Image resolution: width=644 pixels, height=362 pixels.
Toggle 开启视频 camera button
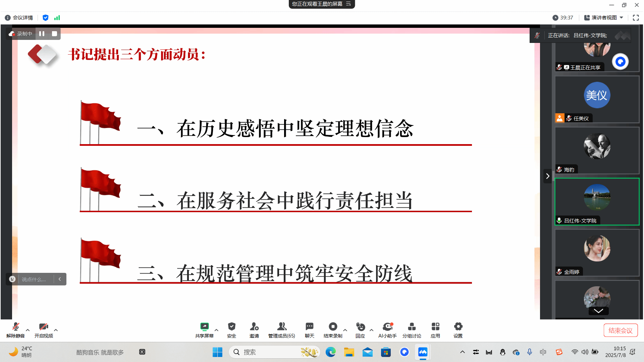click(44, 327)
